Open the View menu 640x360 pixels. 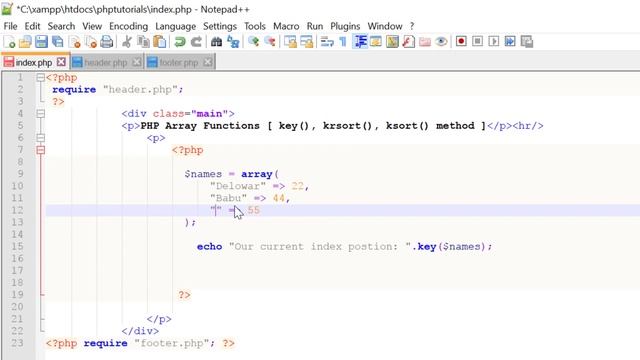(x=92, y=26)
